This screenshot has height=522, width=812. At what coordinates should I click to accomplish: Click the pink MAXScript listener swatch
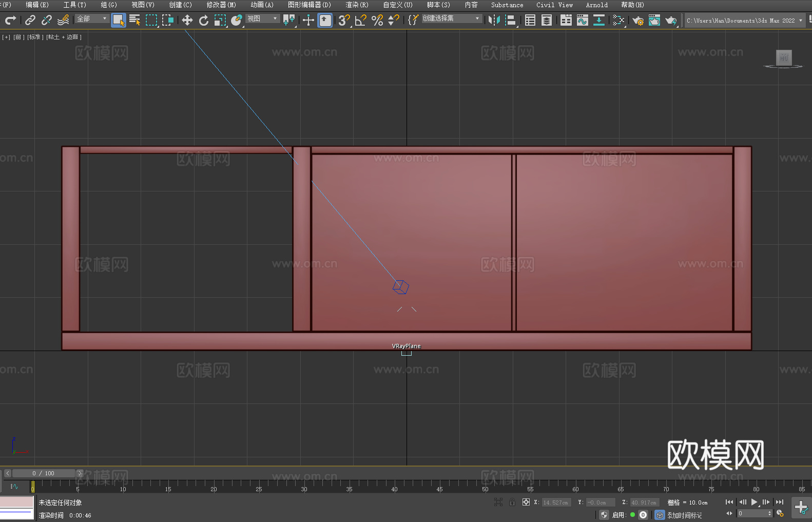17,501
